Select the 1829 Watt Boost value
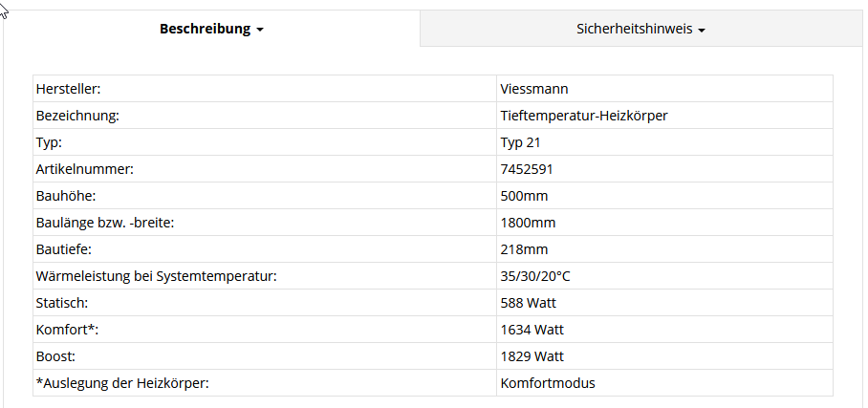This screenshot has width=868, height=408. coord(532,356)
